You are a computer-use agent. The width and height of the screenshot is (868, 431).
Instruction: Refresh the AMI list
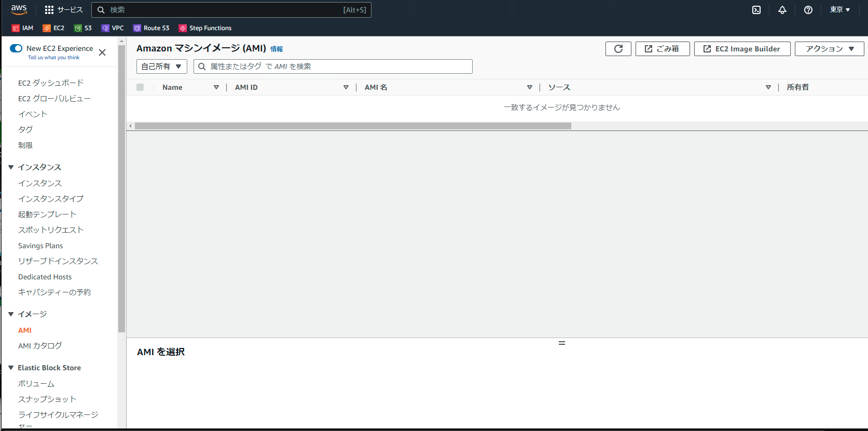[x=618, y=49]
